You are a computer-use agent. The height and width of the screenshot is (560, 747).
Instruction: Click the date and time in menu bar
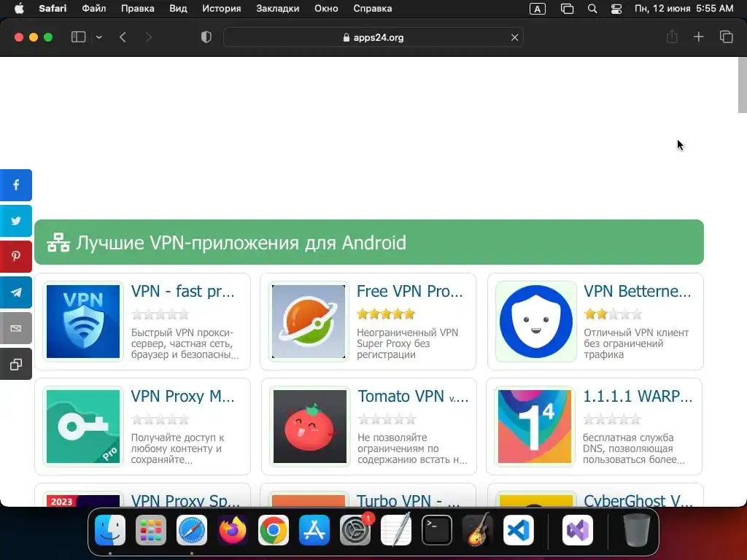point(684,9)
